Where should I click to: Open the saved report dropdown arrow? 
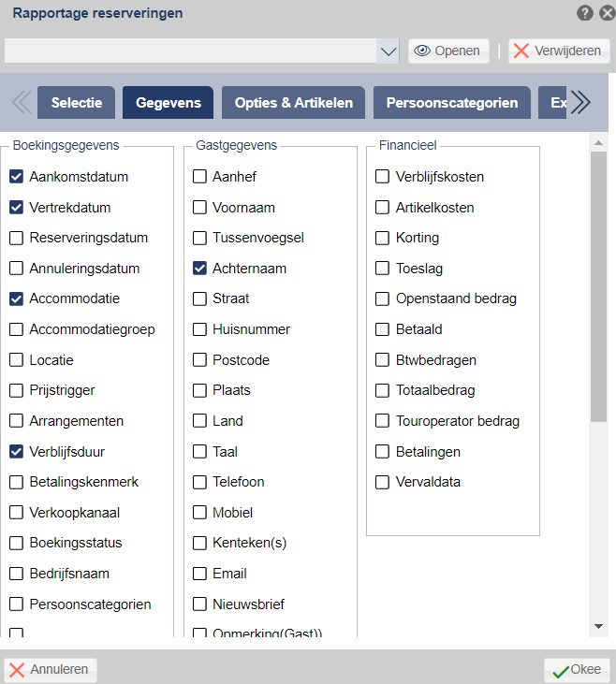[x=388, y=51]
